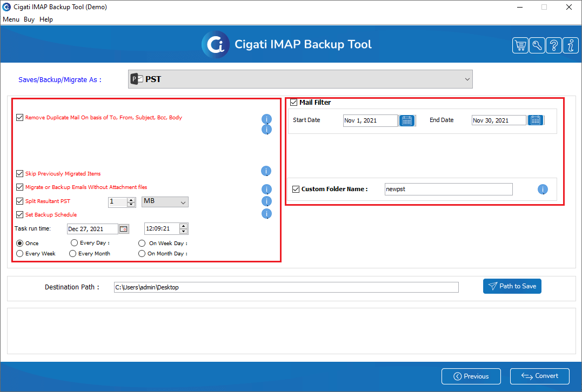582x392 pixels.
Task: Select the Every Week radio button
Action: click(19, 253)
